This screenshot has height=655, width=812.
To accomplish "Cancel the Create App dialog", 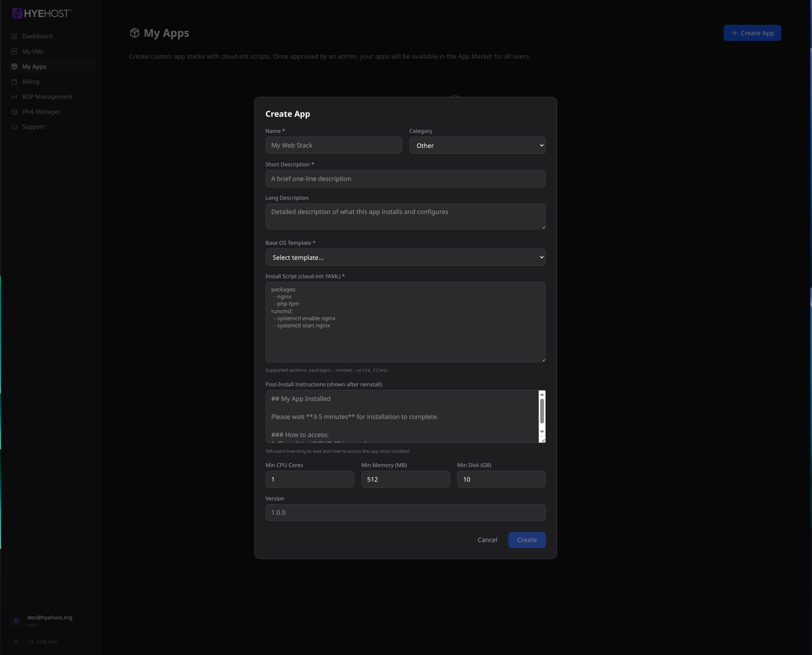I will click(x=487, y=539).
